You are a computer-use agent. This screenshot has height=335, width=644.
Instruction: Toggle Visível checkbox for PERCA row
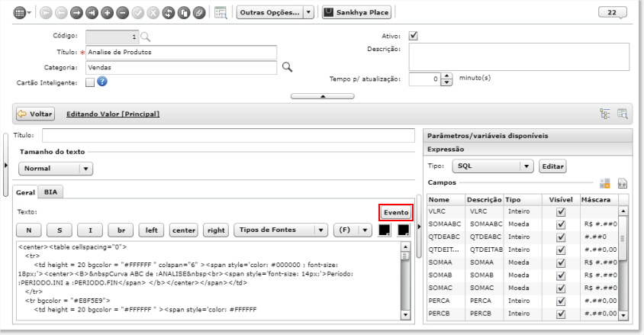[561, 301]
